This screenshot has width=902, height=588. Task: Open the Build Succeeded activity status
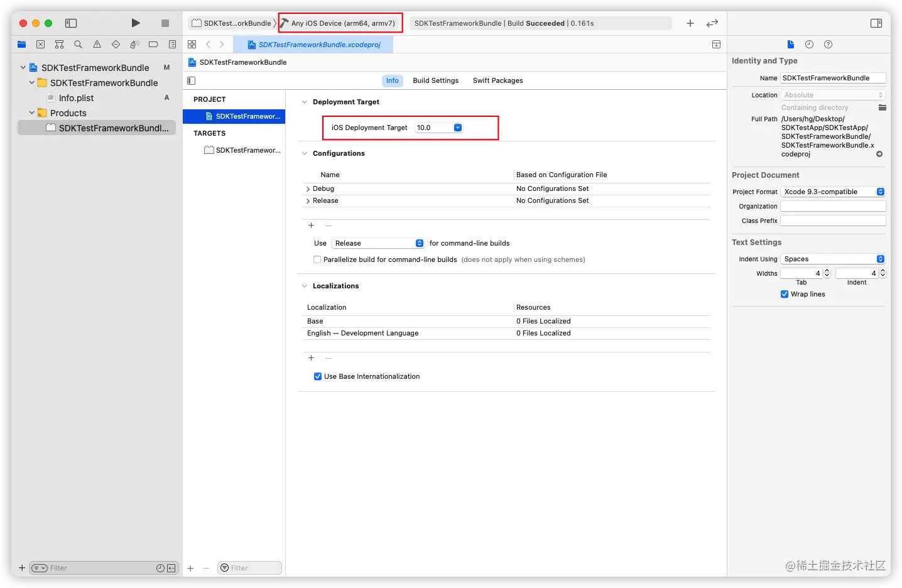540,23
